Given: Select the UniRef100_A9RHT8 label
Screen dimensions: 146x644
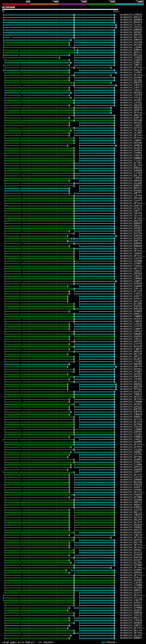Looking at the screenshot, I should click(131, 40).
